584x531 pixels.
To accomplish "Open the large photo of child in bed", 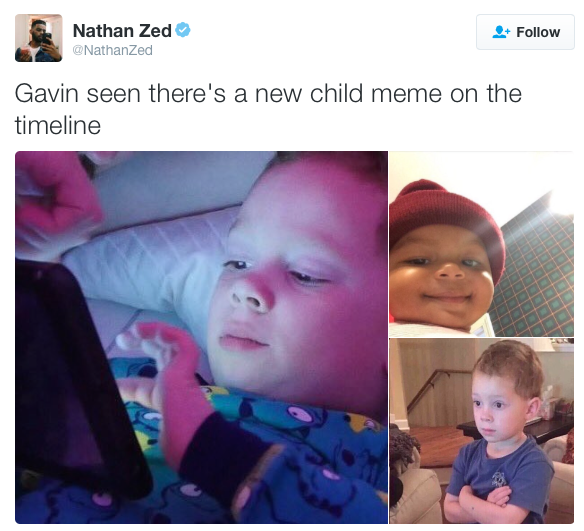I will 201,337.
